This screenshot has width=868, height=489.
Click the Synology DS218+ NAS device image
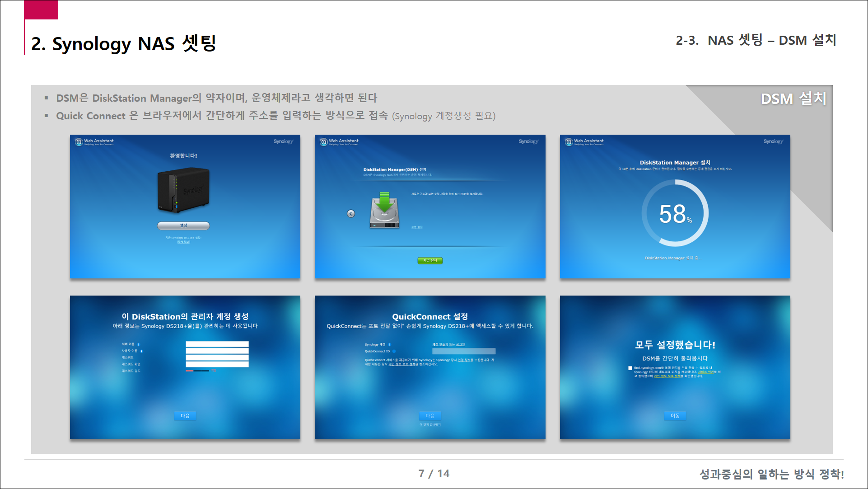[183, 190]
